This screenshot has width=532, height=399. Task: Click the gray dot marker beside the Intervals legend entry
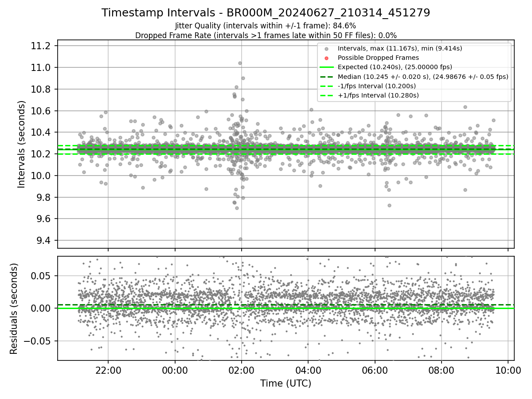[x=327, y=49]
